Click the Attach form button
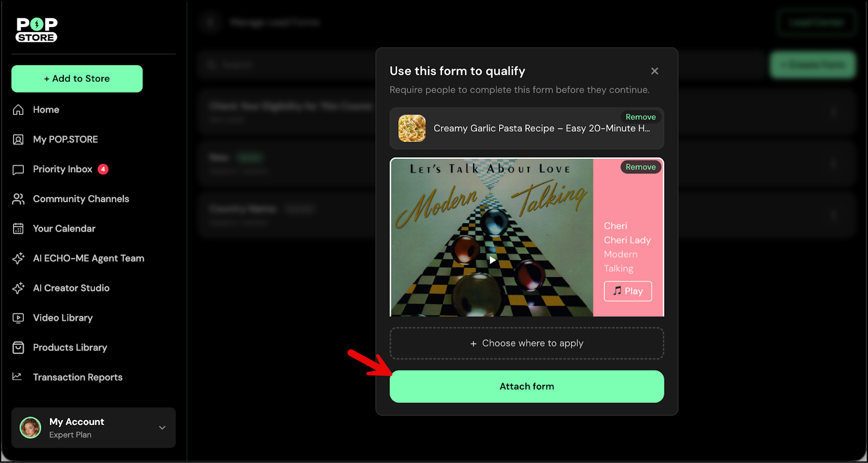This screenshot has height=463, width=868. (527, 387)
